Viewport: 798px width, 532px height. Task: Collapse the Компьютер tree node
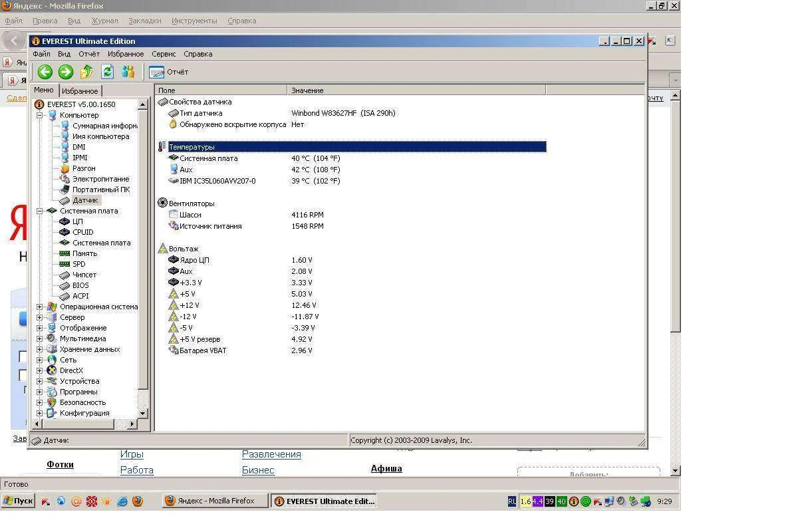coord(39,115)
